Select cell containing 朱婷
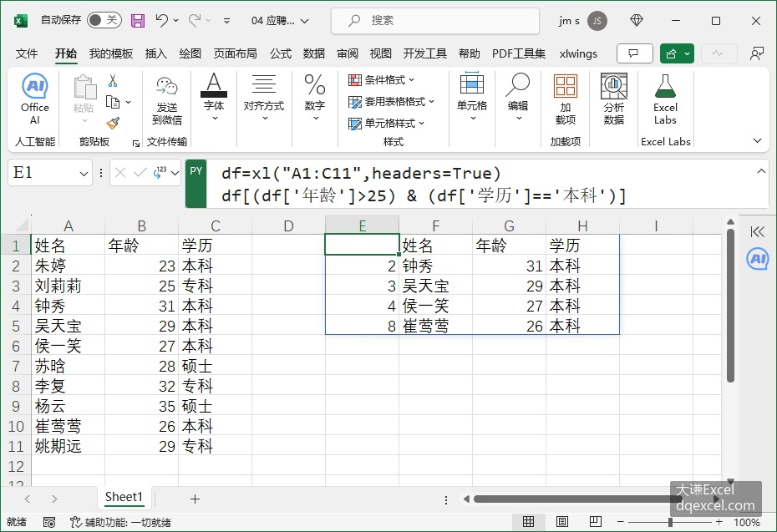777x532 pixels. point(68,266)
